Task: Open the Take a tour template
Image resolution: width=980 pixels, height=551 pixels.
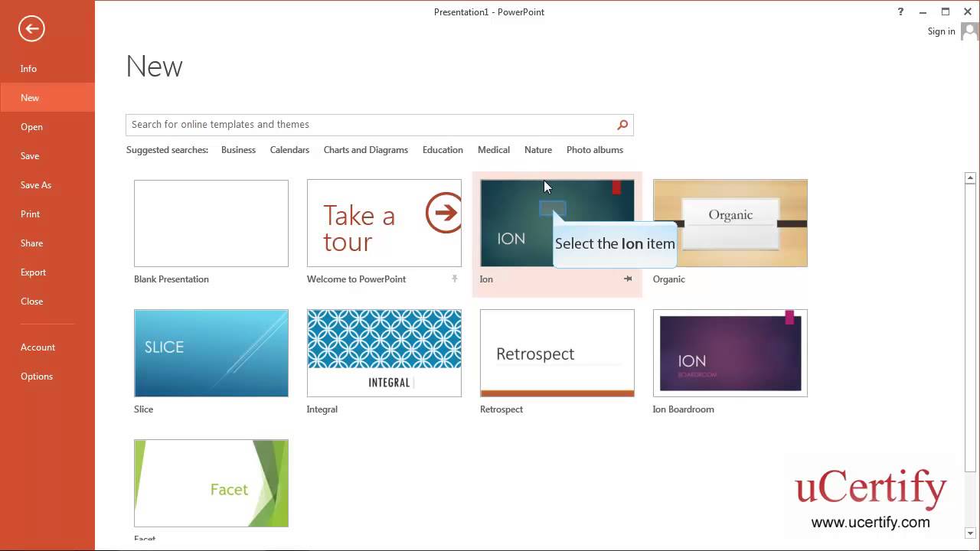Action: click(x=384, y=223)
